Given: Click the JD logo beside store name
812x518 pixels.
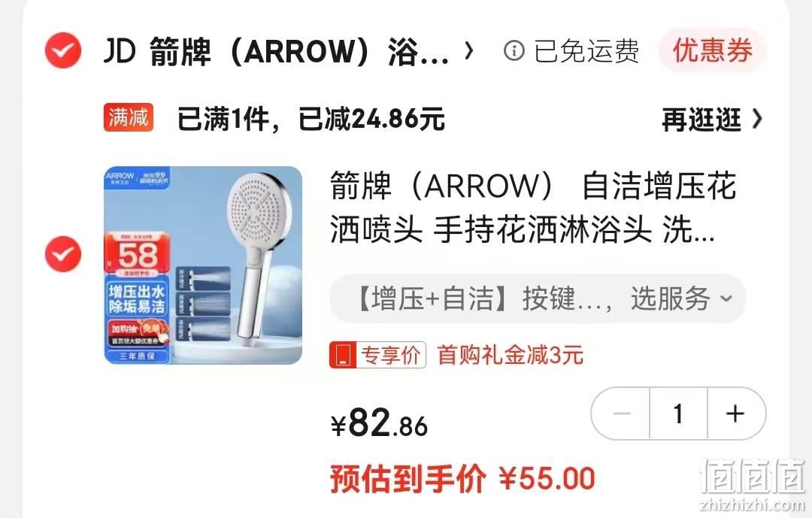Looking at the screenshot, I should coord(120,51).
